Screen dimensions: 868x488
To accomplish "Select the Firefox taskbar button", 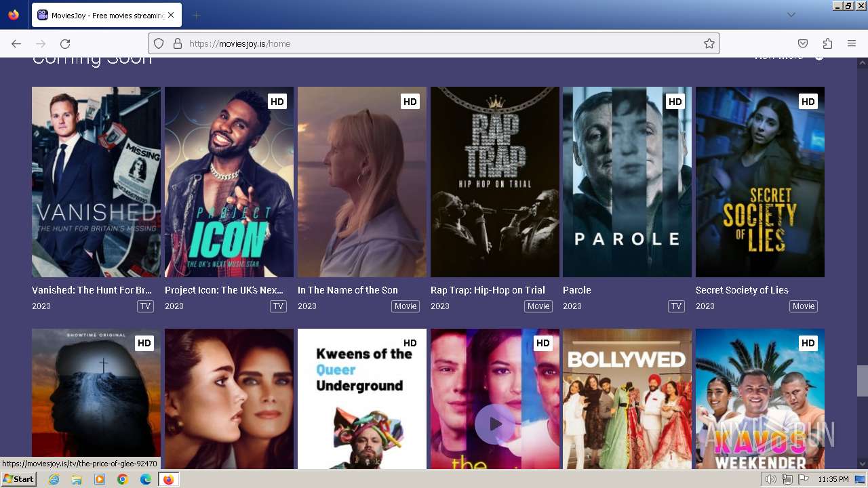I will tap(168, 479).
